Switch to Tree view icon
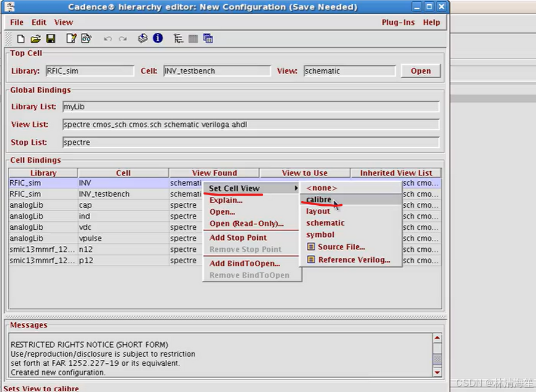The width and height of the screenshot is (536, 392). click(178, 39)
